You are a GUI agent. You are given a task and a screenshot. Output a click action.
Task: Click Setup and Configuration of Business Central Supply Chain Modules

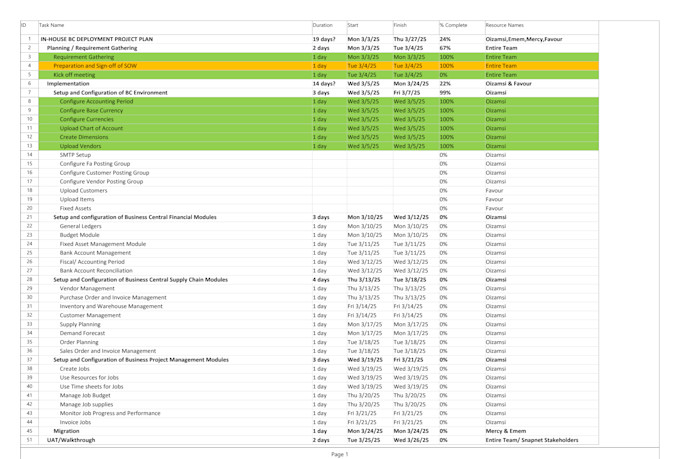(x=141, y=280)
